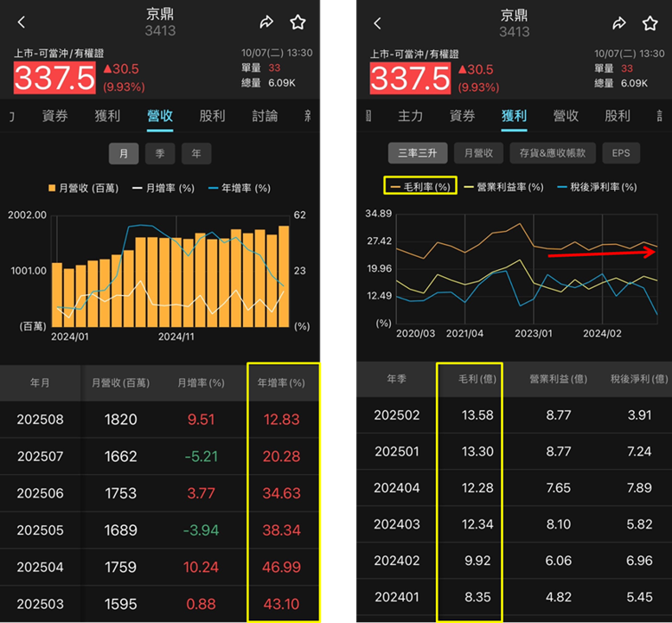672x623 pixels.
Task: Go back from left 京鼎 stock screen
Action: [x=22, y=22]
